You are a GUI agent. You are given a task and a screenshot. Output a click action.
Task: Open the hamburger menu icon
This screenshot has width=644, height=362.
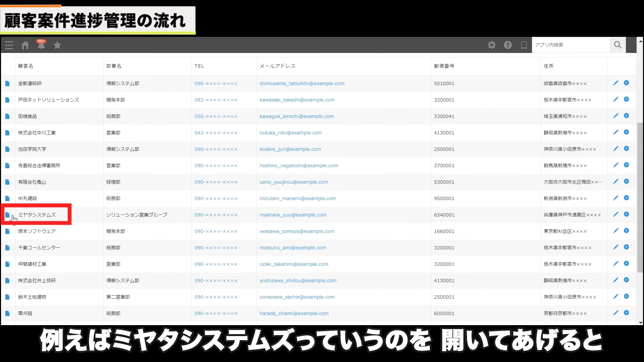9,45
